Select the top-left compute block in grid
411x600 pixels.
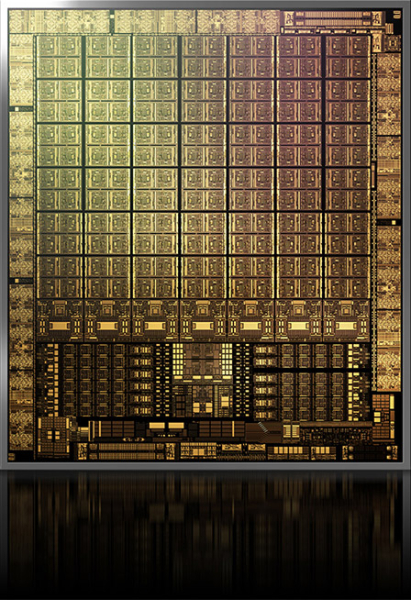[59, 57]
